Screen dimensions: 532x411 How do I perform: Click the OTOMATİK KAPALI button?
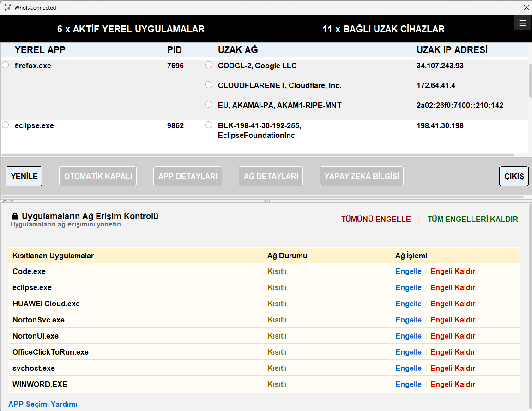(98, 176)
